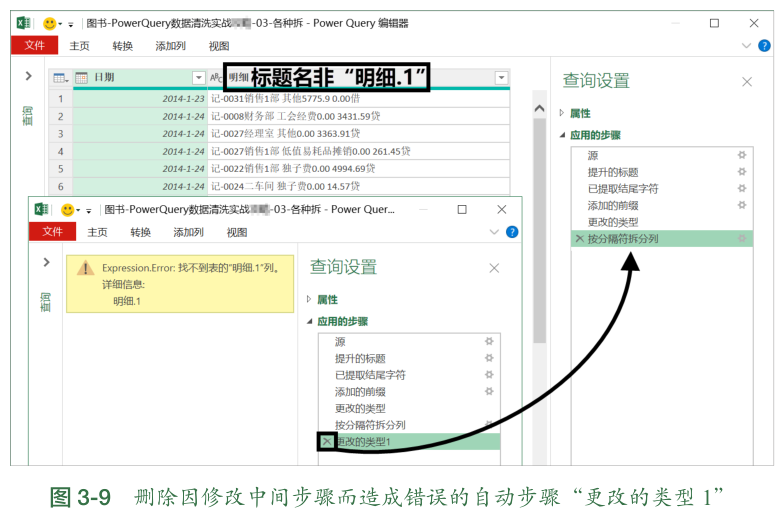This screenshot has height=514, width=784.
Task: Open gear settings for 源 in back window
Action: pyautogui.click(x=742, y=155)
